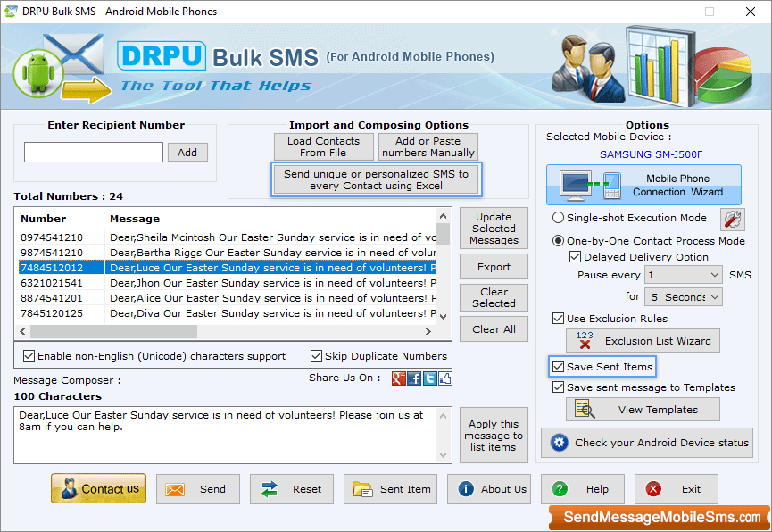This screenshot has width=772, height=532.
Task: Open settings with the wrench icon button
Action: (732, 219)
